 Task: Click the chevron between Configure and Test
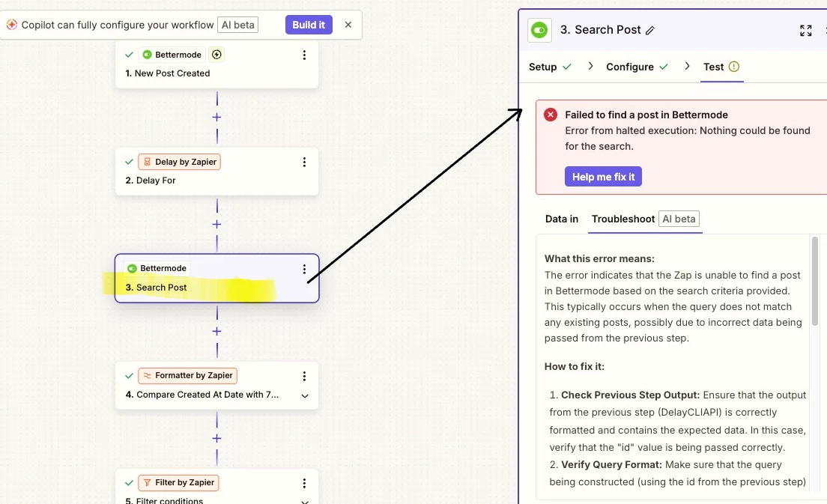click(x=687, y=66)
